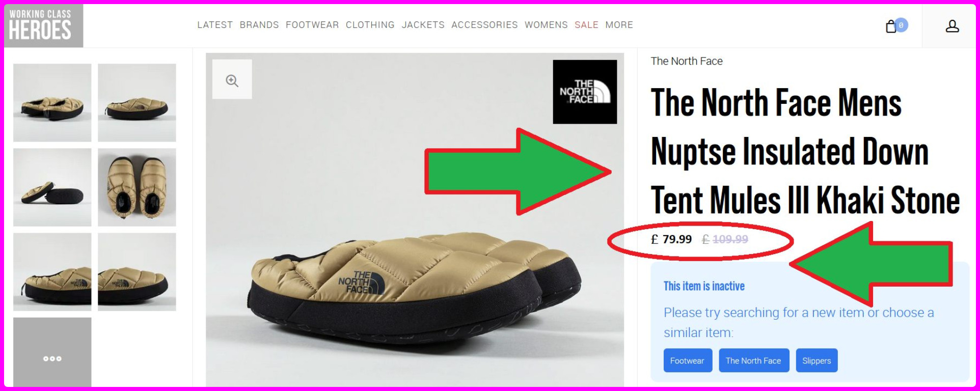980x391 pixels.
Task: Click the North Face logo badge
Action: click(585, 92)
